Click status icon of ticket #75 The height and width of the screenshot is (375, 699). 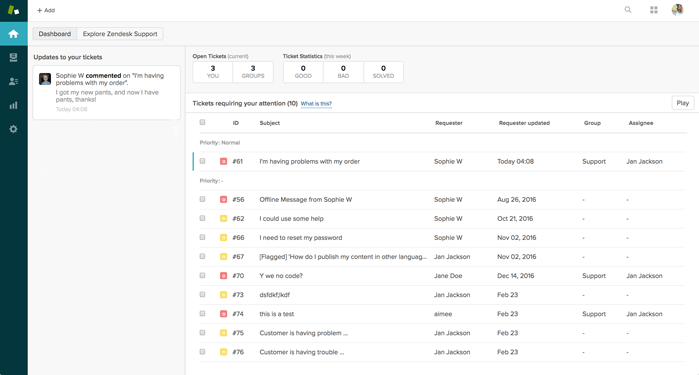[223, 333]
